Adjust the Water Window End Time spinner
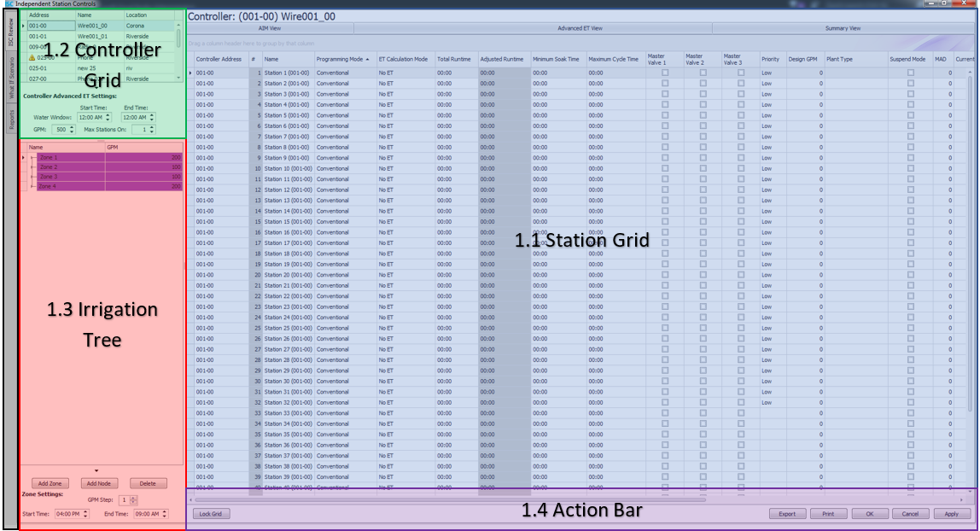 (x=152, y=117)
